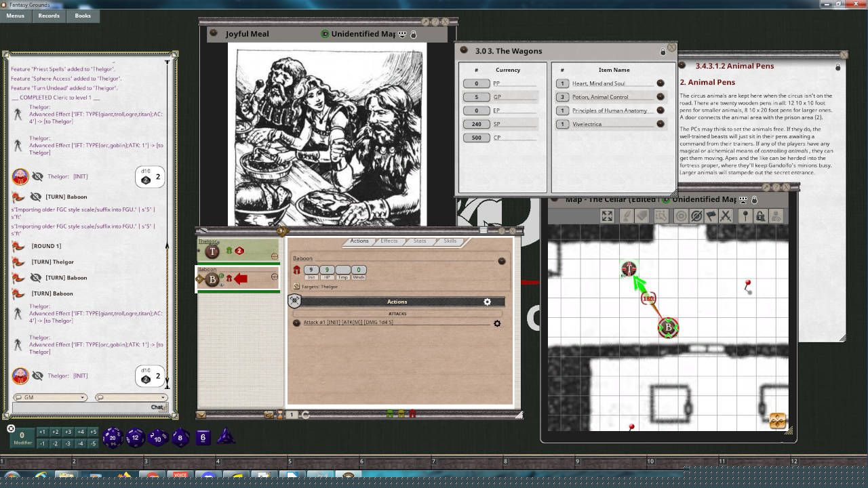Select the quill drawing tool on map toolbar
The width and height of the screenshot is (868, 488).
(627, 216)
